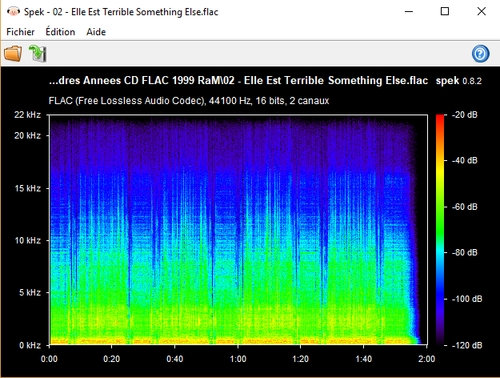Click the save spectrogram icon
This screenshot has width=500, height=378.
point(37,53)
